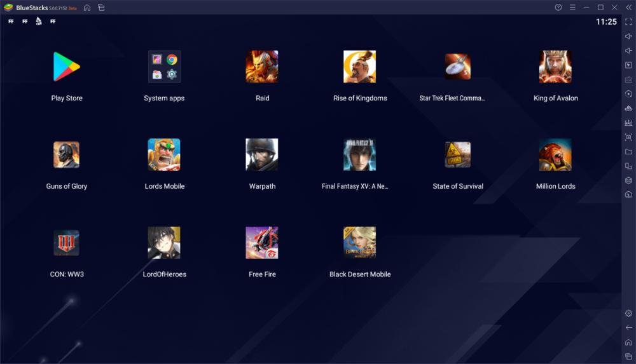Go back using sidebar arrow
Image resolution: width=636 pixels, height=364 pixels.
628,328
